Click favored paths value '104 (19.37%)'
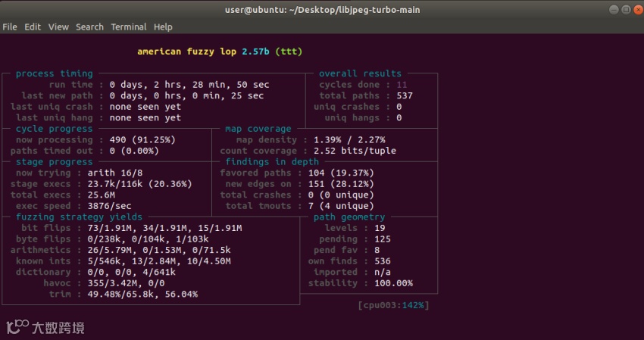Screen dimensions: 644x340 (341, 173)
